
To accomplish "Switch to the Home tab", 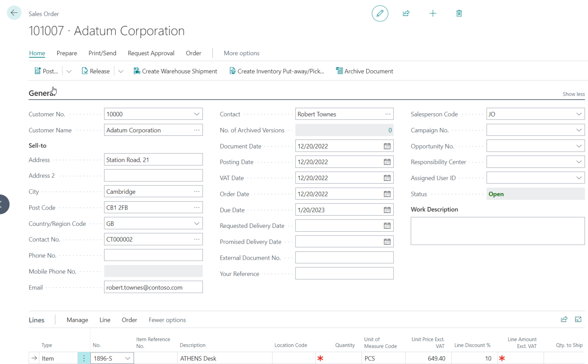I will (37, 53).
